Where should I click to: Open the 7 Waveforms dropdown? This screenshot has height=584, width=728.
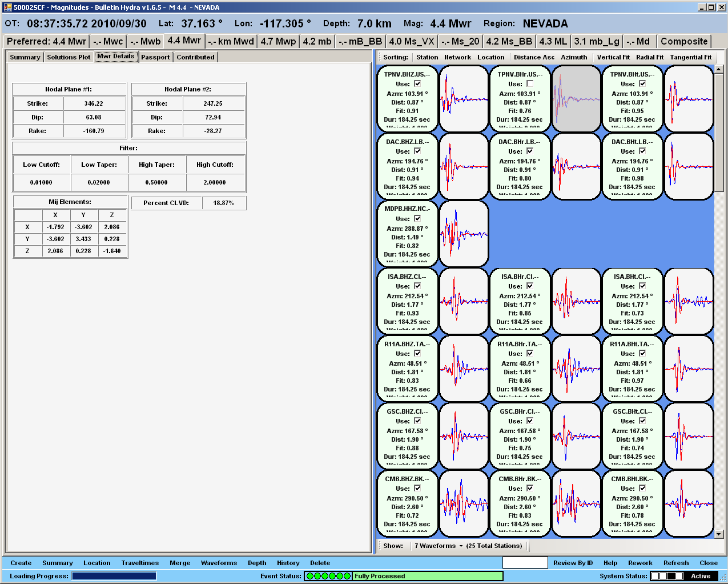click(439, 546)
